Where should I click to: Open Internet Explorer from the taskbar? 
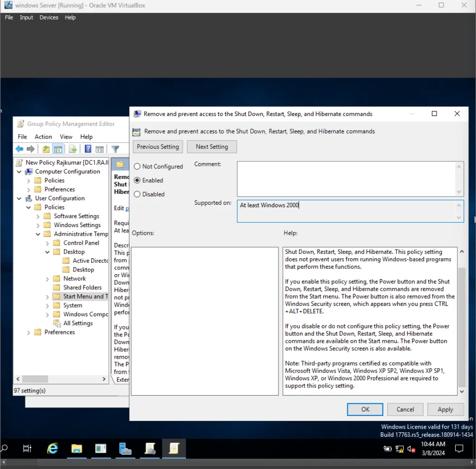[x=53, y=448]
